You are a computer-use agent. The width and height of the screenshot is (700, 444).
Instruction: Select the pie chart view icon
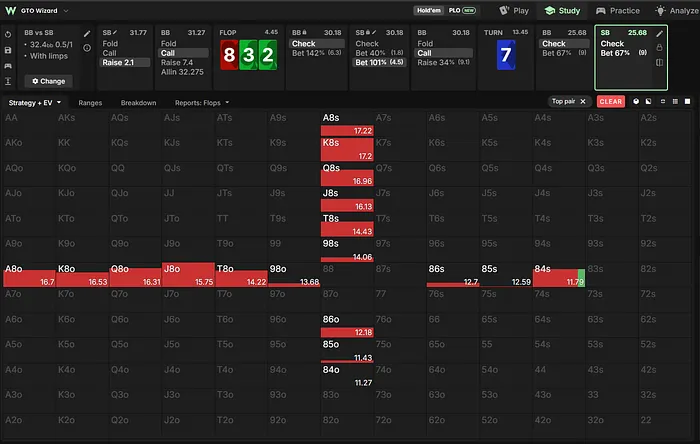pyautogui.click(x=636, y=102)
